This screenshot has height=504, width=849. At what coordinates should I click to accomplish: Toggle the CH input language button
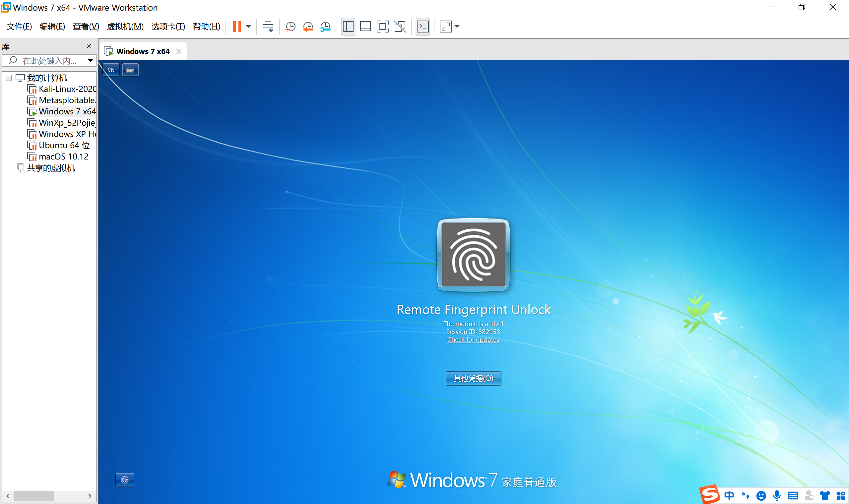[111, 70]
